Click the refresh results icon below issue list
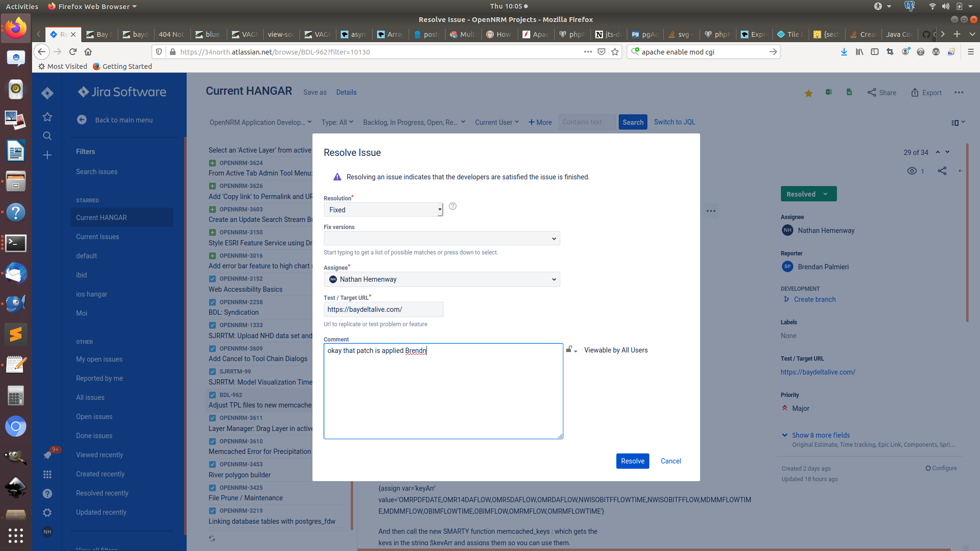Screen dimensions: 980x551 click(x=212, y=539)
